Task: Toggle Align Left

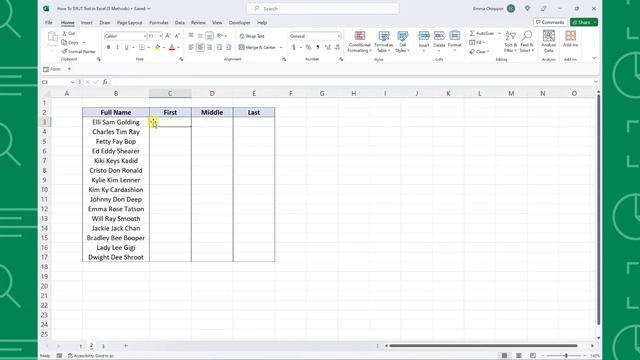Action: [x=191, y=47]
